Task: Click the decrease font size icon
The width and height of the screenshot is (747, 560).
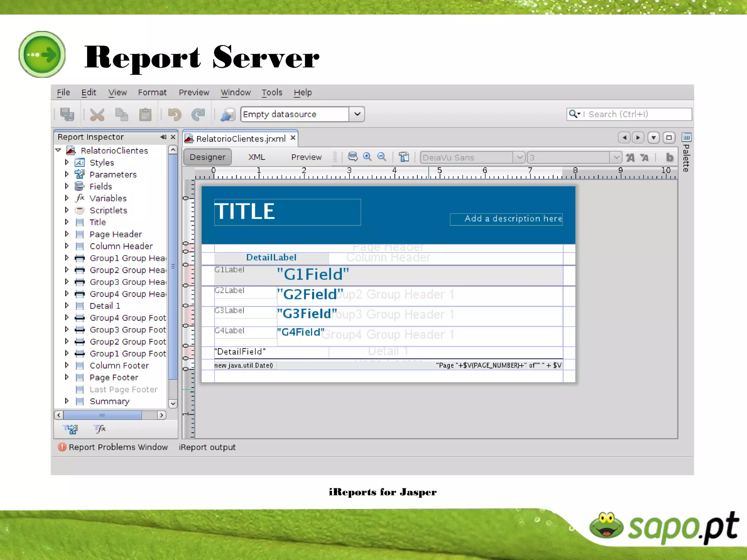Action: pos(645,157)
